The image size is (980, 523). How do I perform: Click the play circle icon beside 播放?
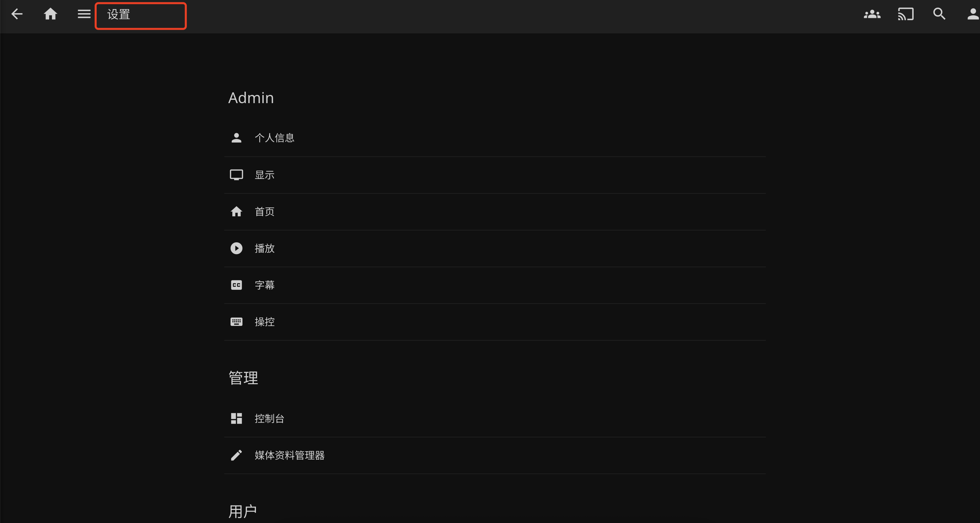coord(236,248)
